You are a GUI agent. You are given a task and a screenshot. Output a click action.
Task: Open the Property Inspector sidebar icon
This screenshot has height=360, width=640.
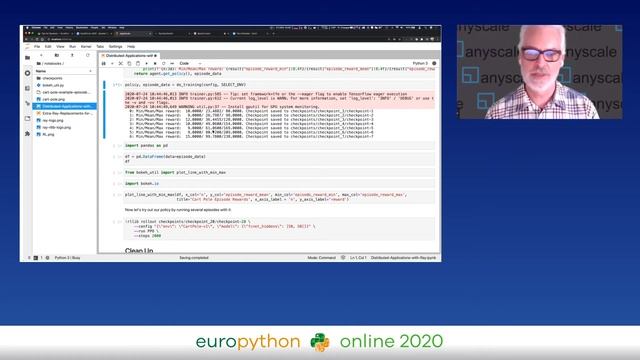(27, 103)
